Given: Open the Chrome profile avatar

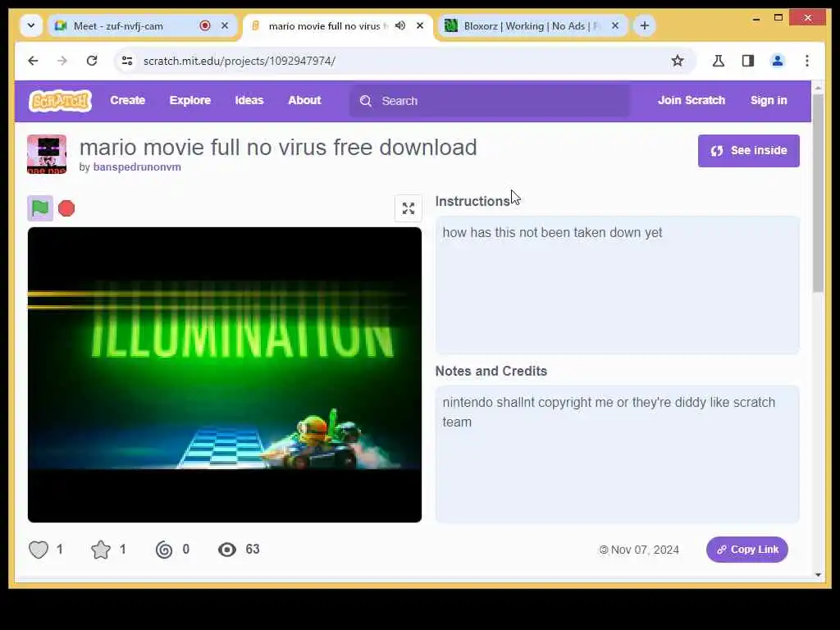Looking at the screenshot, I should click(778, 61).
